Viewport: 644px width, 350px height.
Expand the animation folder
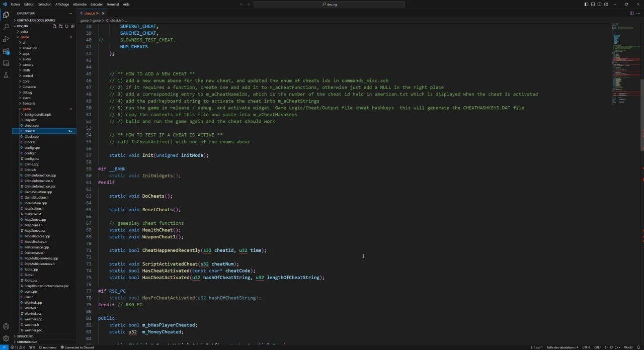pyautogui.click(x=30, y=48)
